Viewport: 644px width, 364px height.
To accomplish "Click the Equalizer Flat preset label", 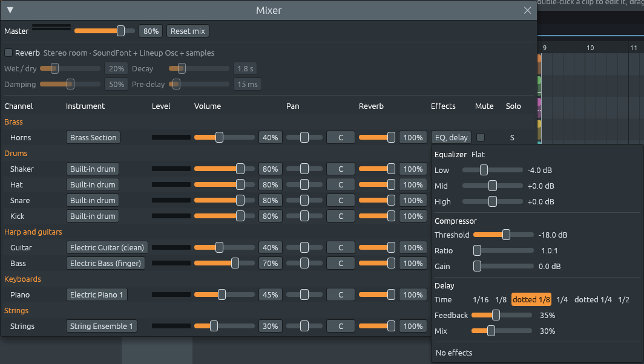I will point(478,154).
